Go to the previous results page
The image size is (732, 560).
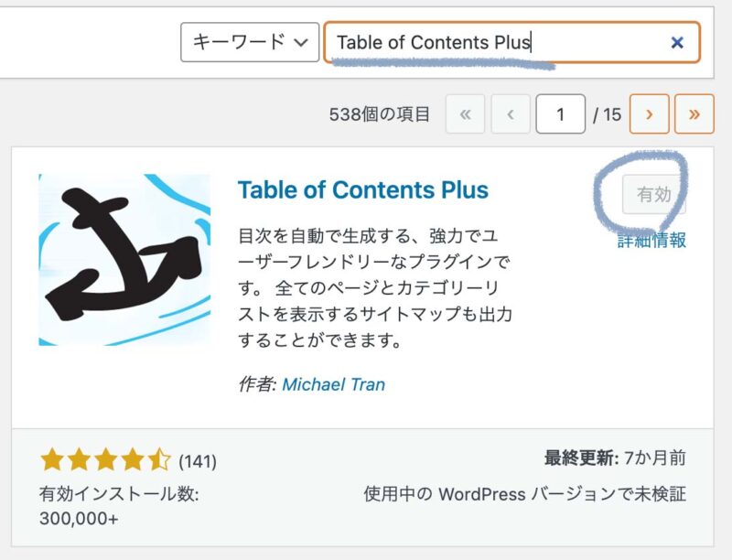511,114
